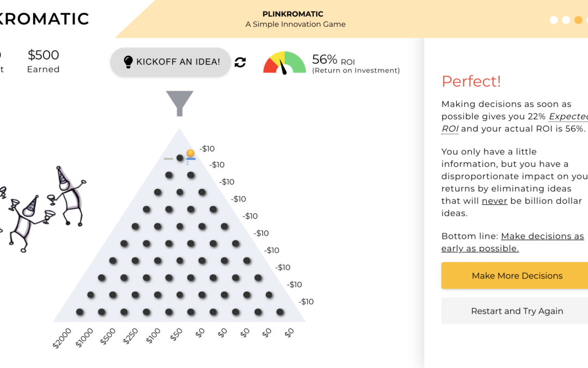Click the $2000 payout label

click(62, 339)
